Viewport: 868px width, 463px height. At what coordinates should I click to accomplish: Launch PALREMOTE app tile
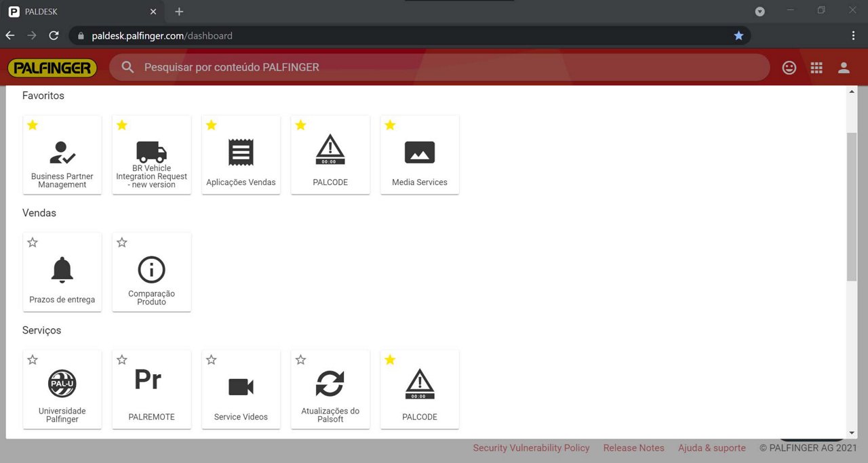click(x=152, y=390)
